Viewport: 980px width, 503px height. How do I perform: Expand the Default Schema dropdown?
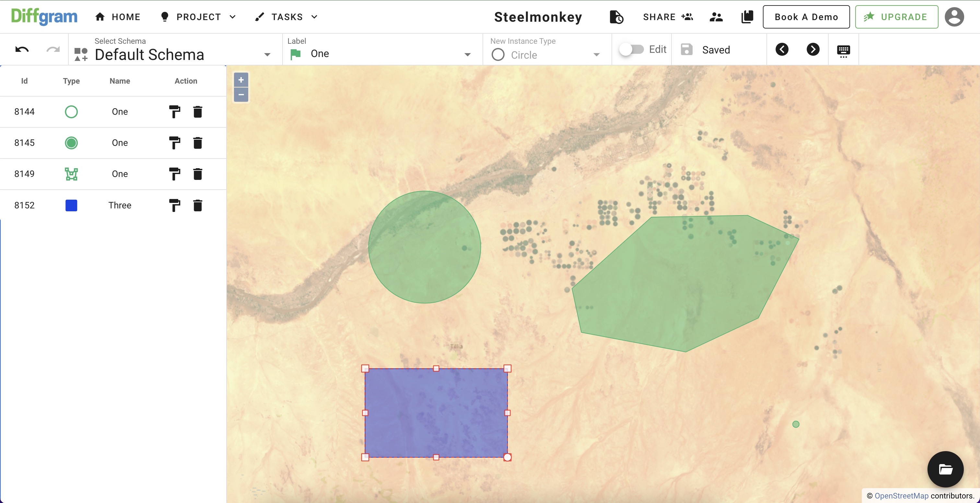(267, 55)
